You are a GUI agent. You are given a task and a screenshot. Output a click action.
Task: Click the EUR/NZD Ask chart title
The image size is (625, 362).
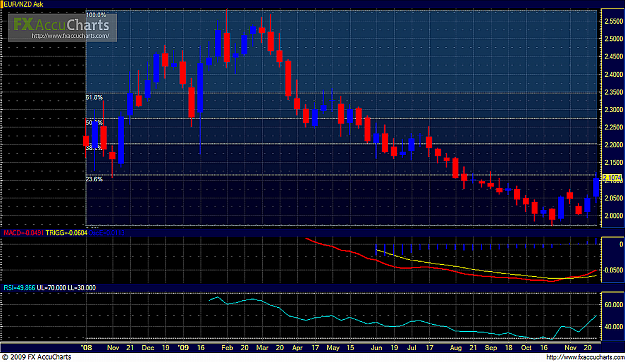tap(25, 4)
